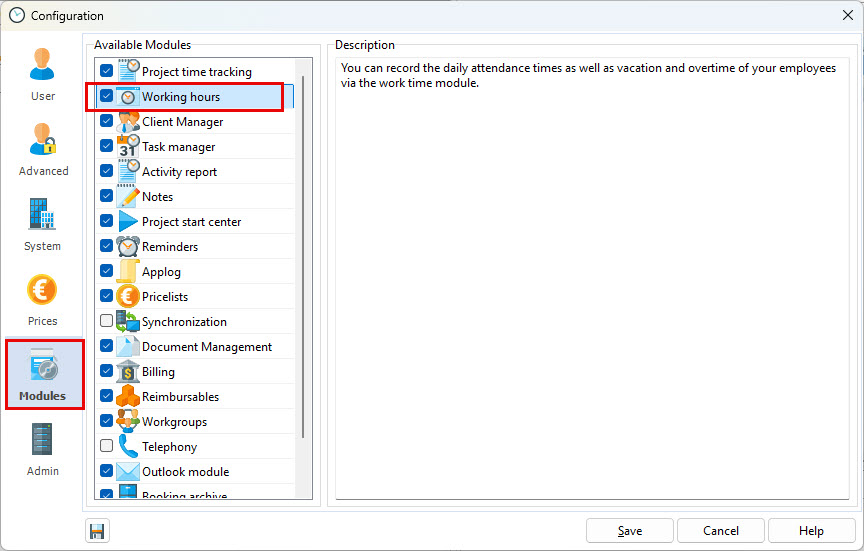Go to the Admin section
Viewport: 864px width, 551px height.
[42, 448]
